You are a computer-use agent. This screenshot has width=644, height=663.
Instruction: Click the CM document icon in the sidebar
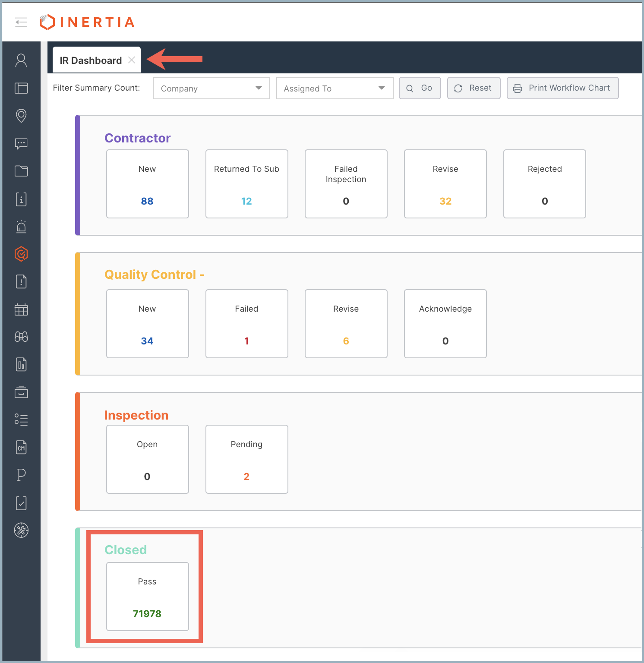21,448
